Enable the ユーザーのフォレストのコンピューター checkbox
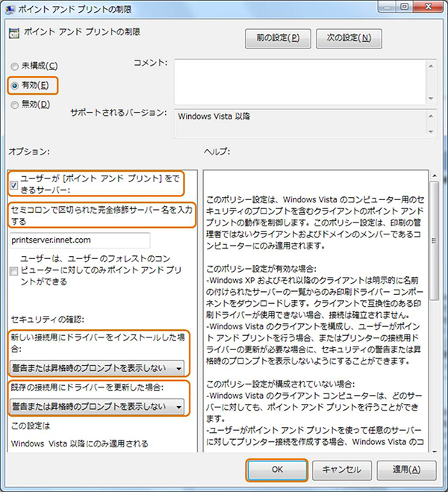 (x=16, y=270)
